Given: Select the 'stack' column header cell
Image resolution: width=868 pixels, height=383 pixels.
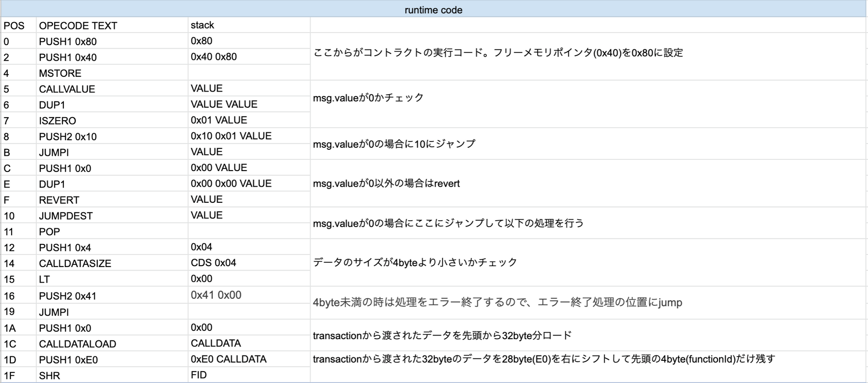Looking at the screenshot, I should pos(249,25).
